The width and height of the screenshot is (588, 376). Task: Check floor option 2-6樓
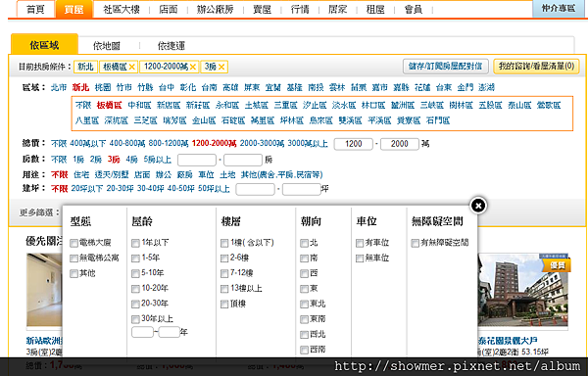click(224, 258)
